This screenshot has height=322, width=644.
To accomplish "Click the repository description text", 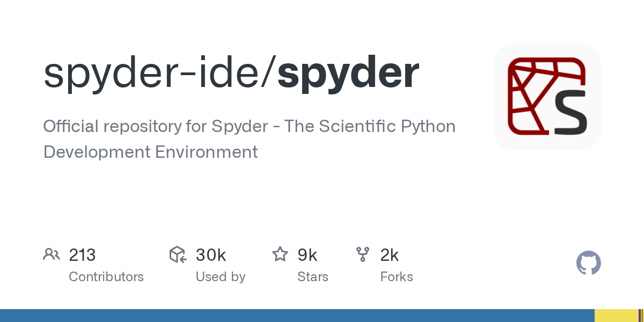I will (249, 139).
